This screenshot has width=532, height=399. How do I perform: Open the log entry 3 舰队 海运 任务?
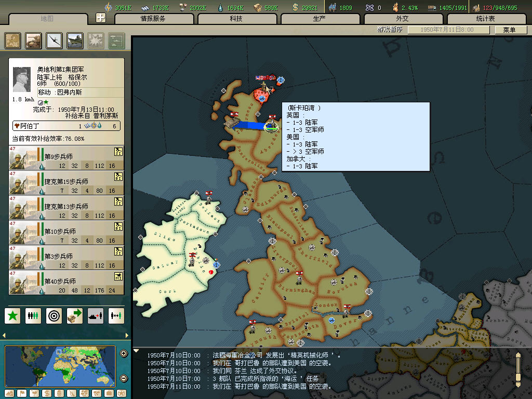pyautogui.click(x=233, y=379)
